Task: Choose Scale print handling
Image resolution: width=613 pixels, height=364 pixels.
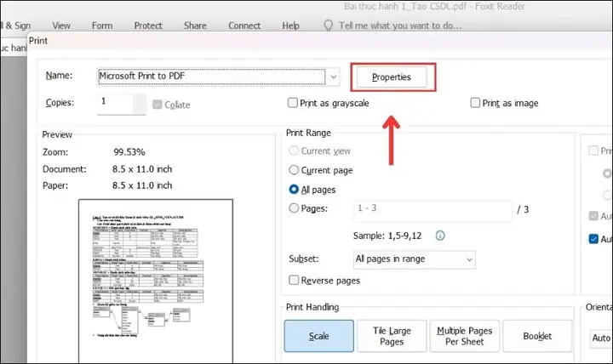Action: pyautogui.click(x=319, y=336)
